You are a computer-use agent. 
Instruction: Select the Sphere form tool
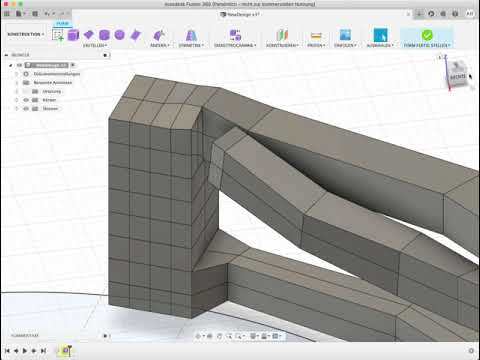coord(119,35)
